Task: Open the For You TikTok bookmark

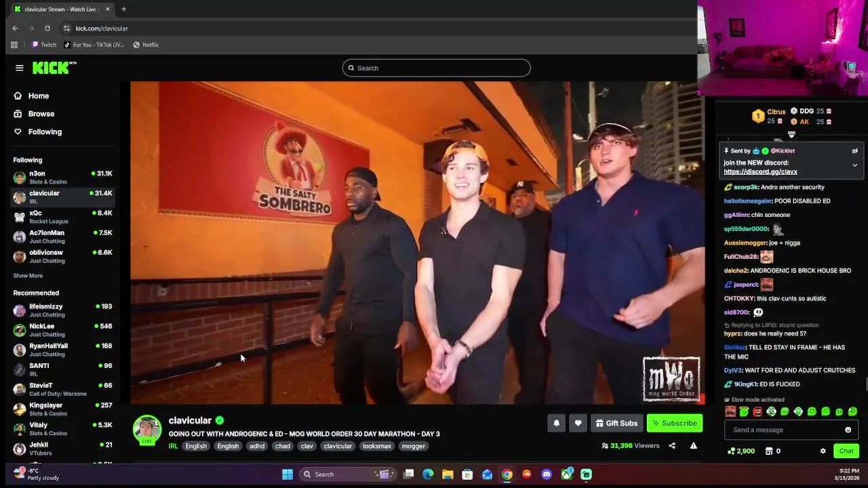Action: point(94,45)
